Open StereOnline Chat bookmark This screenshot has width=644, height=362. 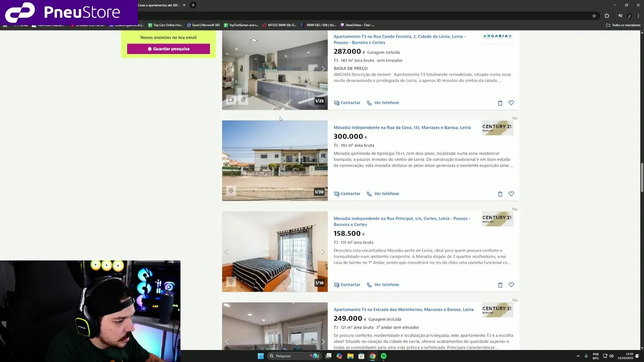tap(358, 25)
